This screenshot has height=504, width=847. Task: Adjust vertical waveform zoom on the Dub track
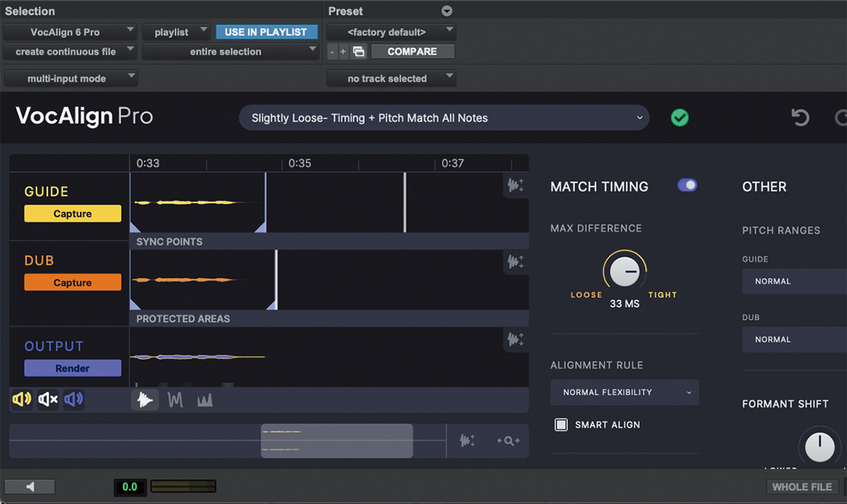click(515, 262)
